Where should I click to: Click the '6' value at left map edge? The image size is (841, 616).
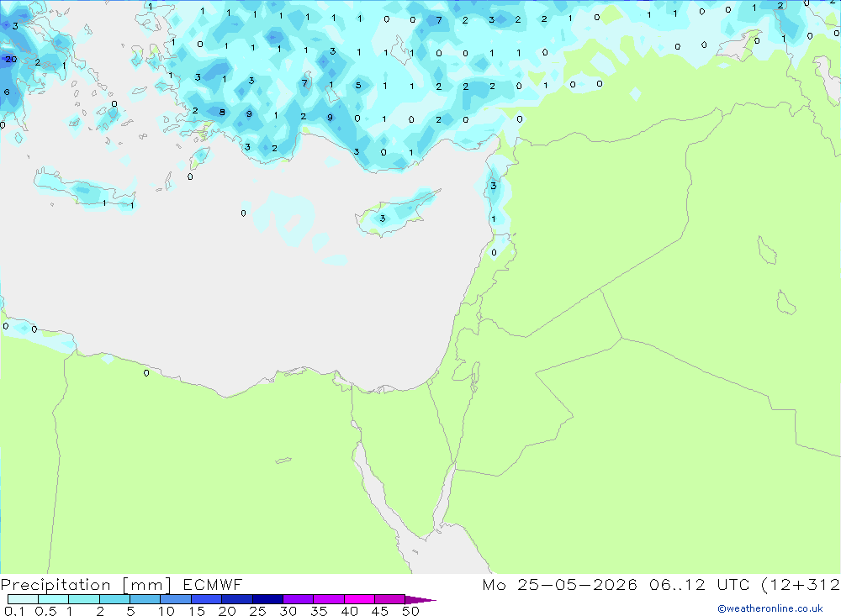(7, 92)
